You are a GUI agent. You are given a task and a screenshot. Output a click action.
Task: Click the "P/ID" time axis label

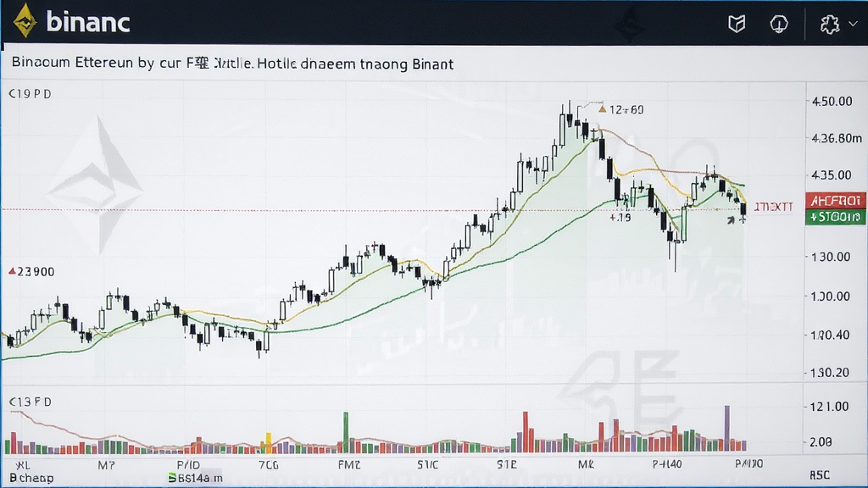coord(188,465)
